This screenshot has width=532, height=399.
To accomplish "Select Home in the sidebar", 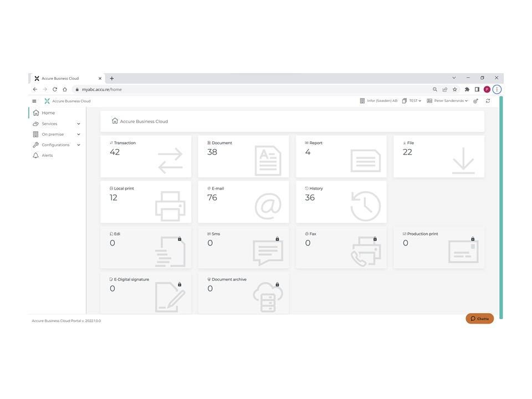I will click(48, 112).
